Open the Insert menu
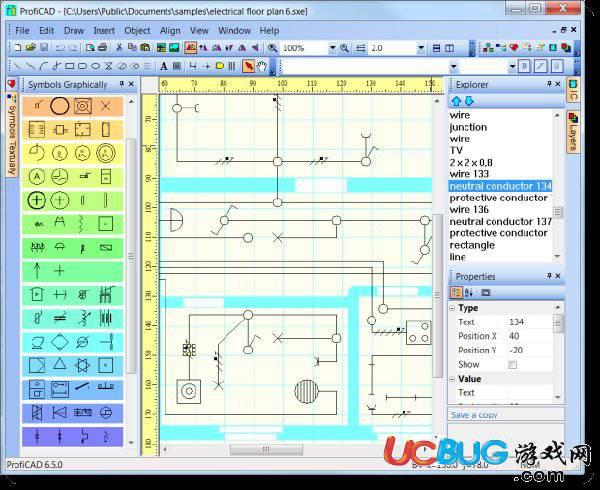The width and height of the screenshot is (600, 490). click(x=104, y=30)
